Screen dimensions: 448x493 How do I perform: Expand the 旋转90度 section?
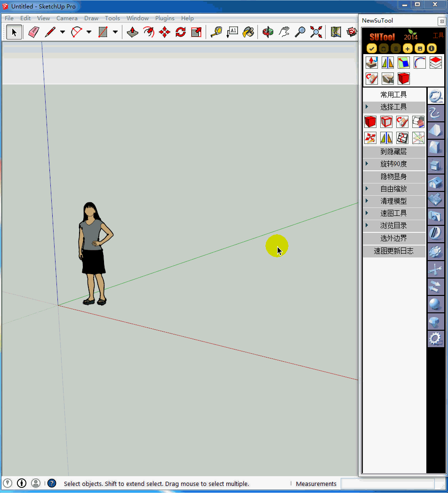394,164
